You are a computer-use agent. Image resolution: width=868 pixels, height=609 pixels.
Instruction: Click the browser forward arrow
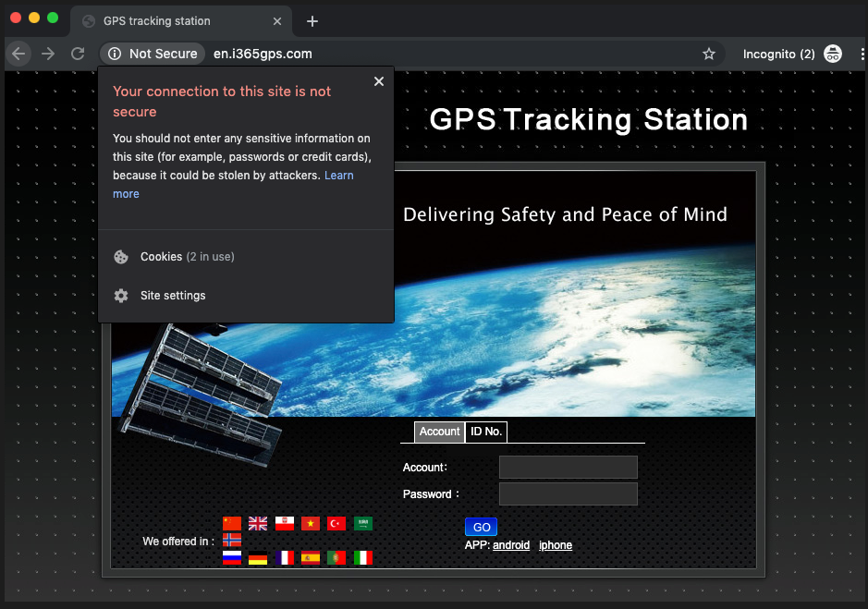click(x=48, y=54)
